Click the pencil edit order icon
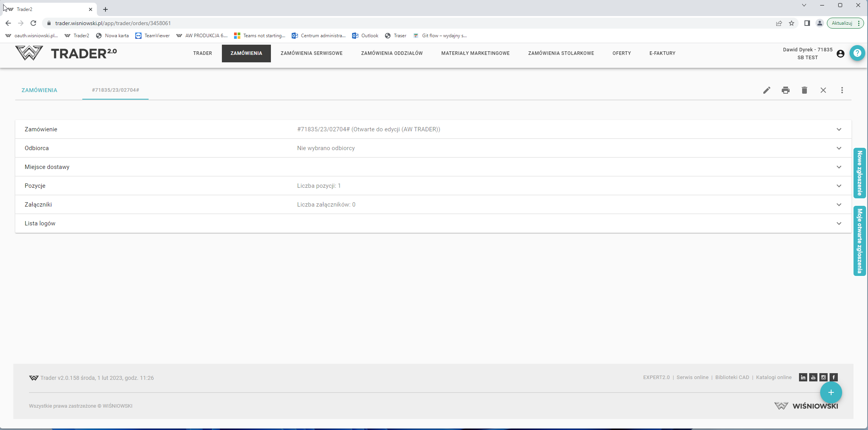 (766, 90)
